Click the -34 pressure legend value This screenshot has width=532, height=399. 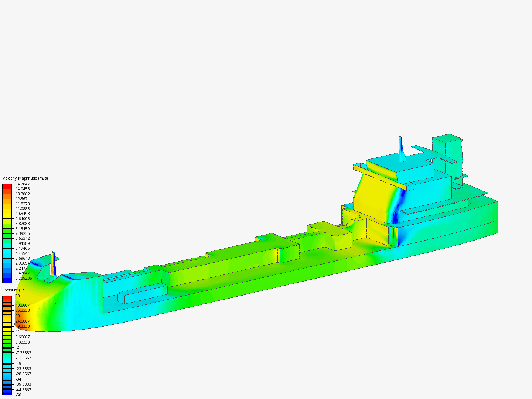pos(18,379)
